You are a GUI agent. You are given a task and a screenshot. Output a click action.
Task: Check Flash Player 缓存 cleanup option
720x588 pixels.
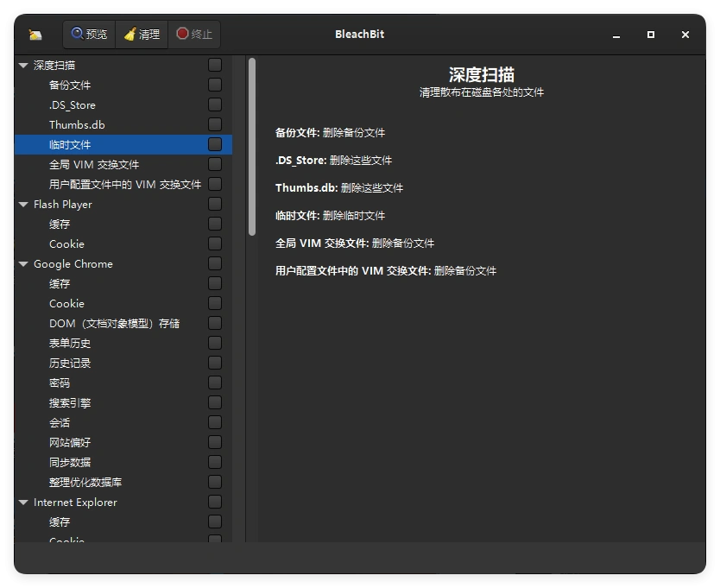[214, 224]
